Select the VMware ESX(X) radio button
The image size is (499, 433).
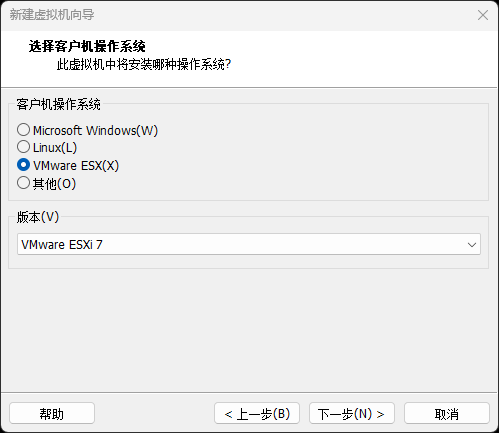tap(23, 165)
